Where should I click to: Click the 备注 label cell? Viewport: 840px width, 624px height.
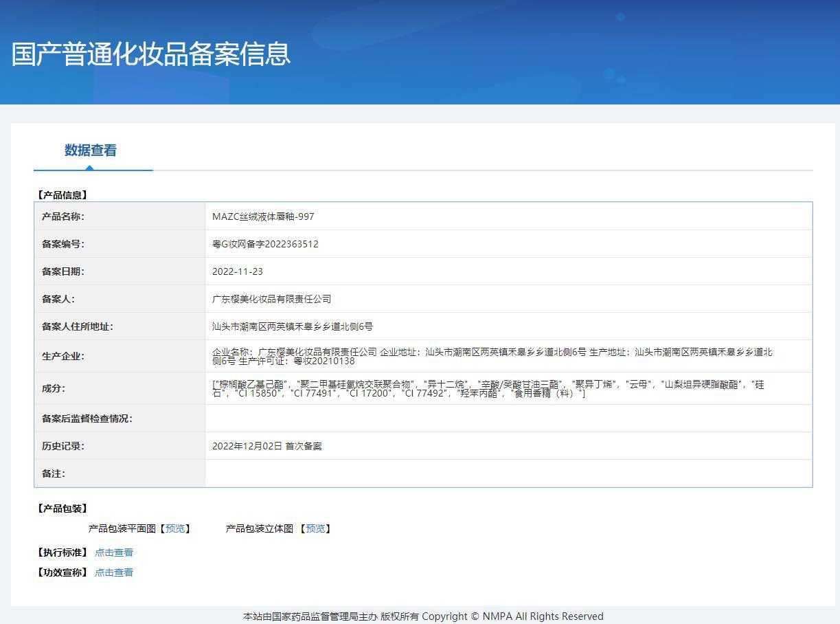click(120, 473)
